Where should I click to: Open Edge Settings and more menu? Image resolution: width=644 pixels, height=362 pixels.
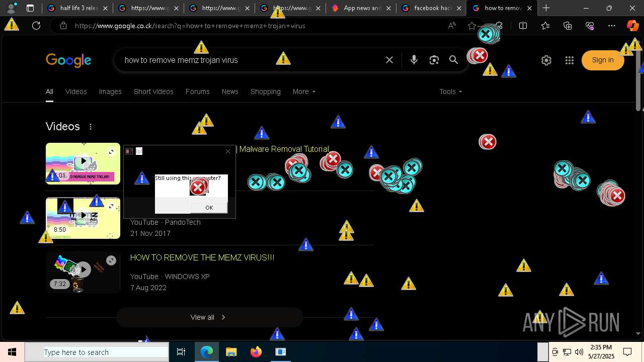612,26
